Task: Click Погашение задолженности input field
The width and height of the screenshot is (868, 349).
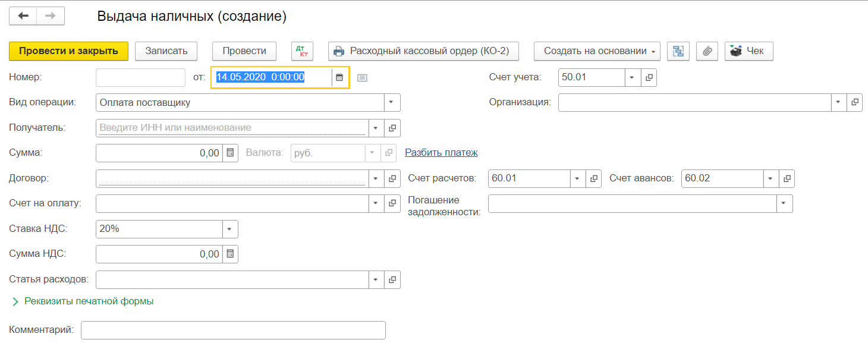Action: [x=633, y=203]
